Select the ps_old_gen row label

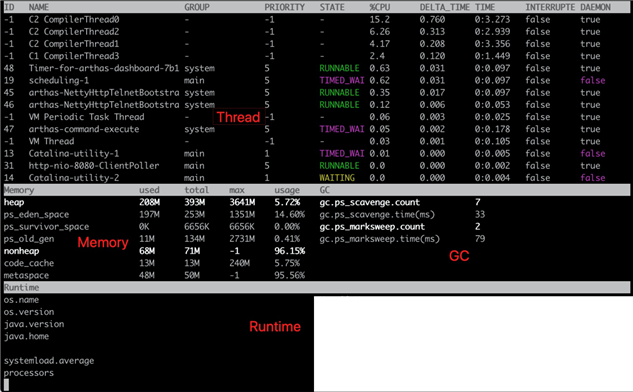pos(29,239)
